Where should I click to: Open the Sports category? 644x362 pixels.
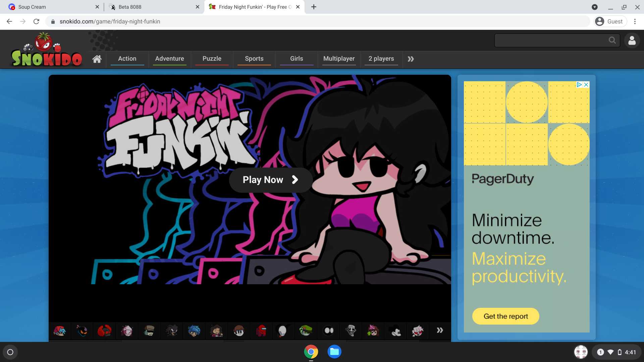coord(254,59)
